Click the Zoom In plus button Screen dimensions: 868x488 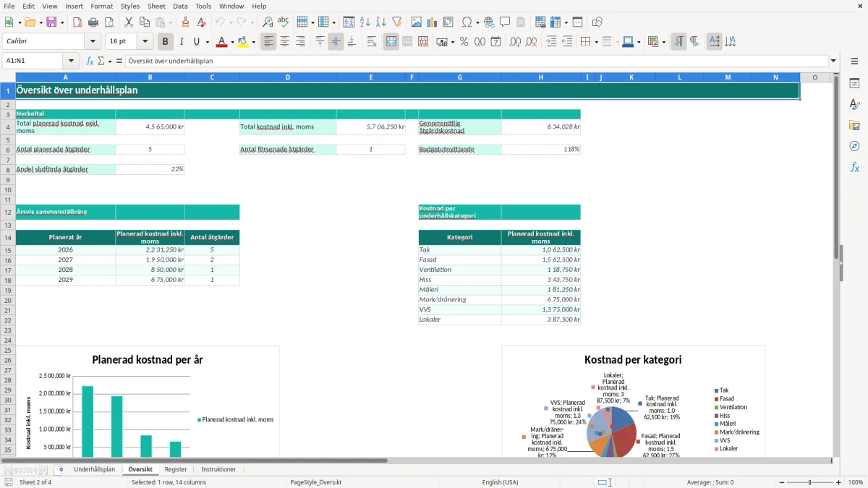tap(838, 482)
